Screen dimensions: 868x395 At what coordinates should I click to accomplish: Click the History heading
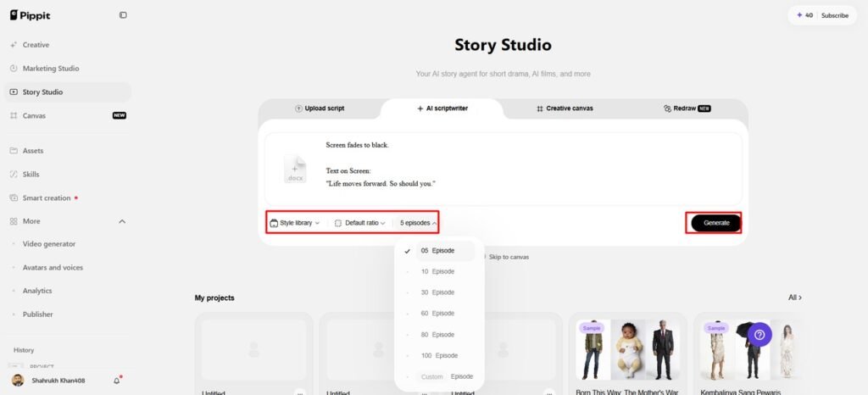24,350
